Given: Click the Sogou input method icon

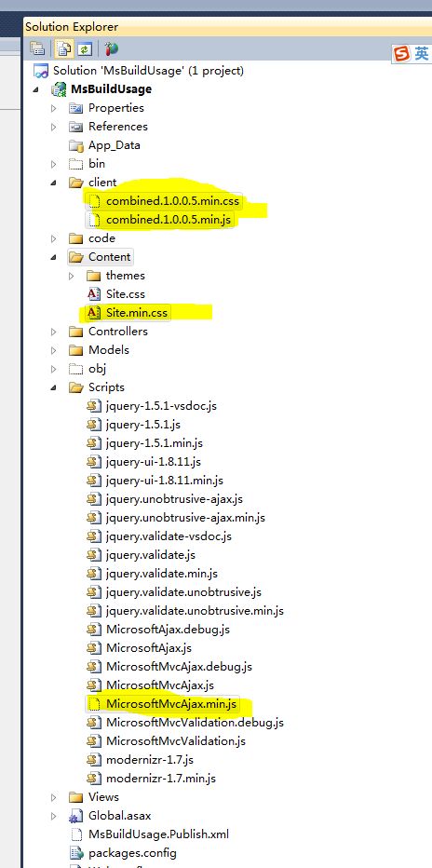Looking at the screenshot, I should [401, 54].
